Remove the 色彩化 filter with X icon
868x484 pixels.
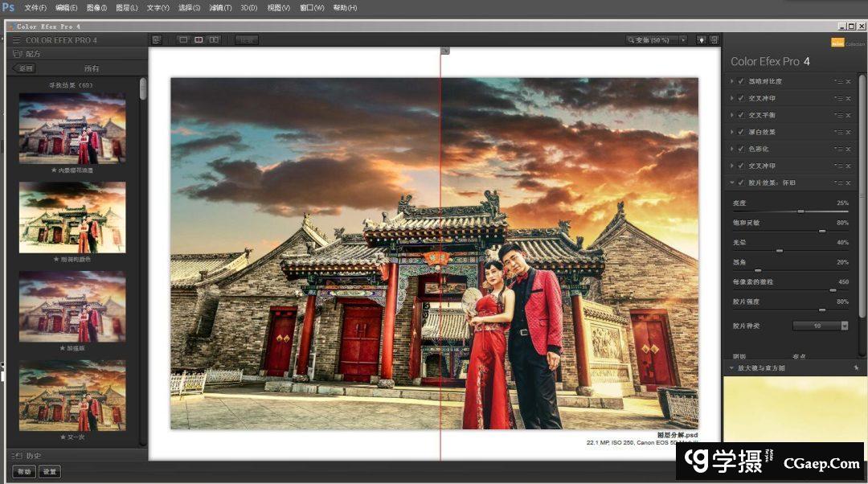click(x=848, y=150)
